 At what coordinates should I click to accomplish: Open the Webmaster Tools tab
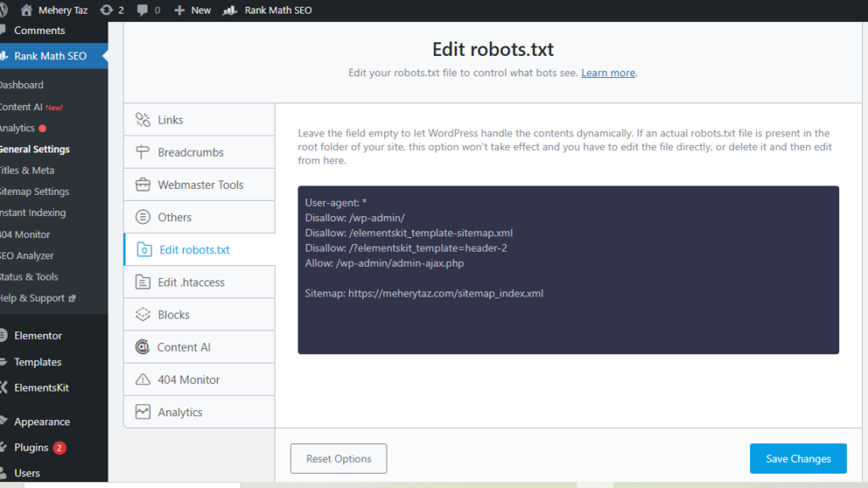point(199,185)
